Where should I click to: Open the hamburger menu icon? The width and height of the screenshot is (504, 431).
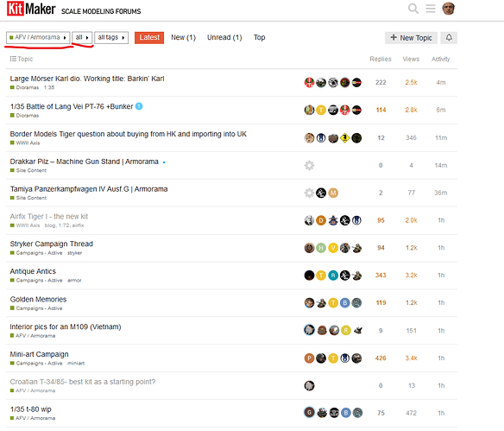tap(431, 9)
